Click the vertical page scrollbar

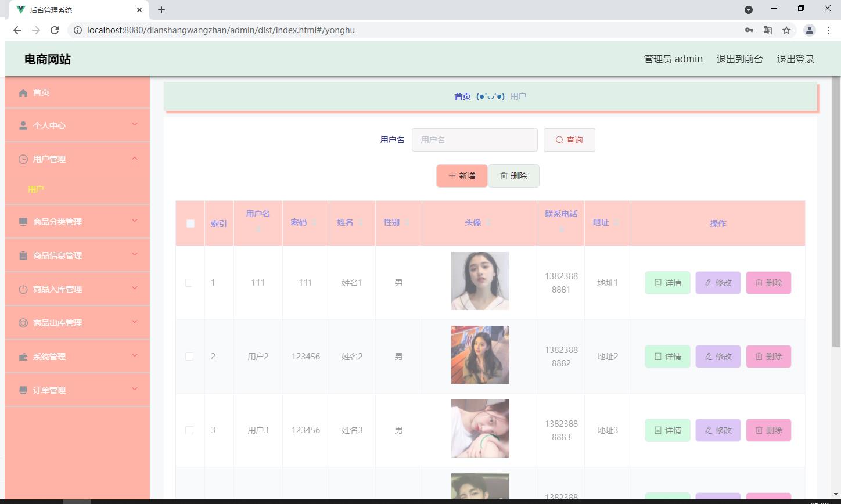(836, 212)
